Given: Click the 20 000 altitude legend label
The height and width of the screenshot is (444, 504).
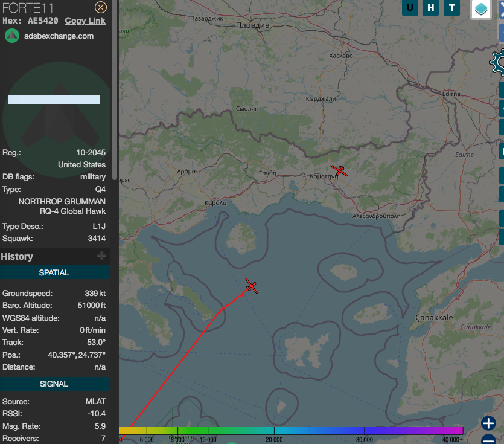Looking at the screenshot, I should 274,440.
